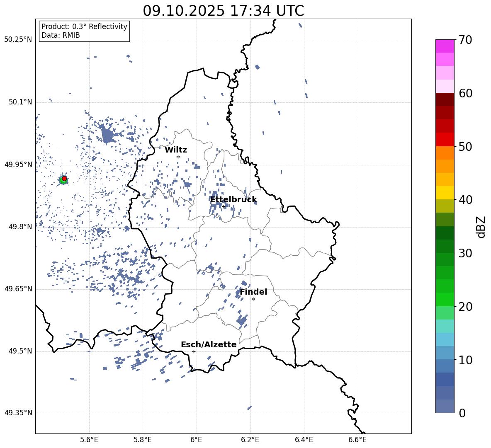This screenshot has width=491, height=448.
Task: Pick the magenta 70 dBZ colorbar segment
Action: tap(445, 46)
